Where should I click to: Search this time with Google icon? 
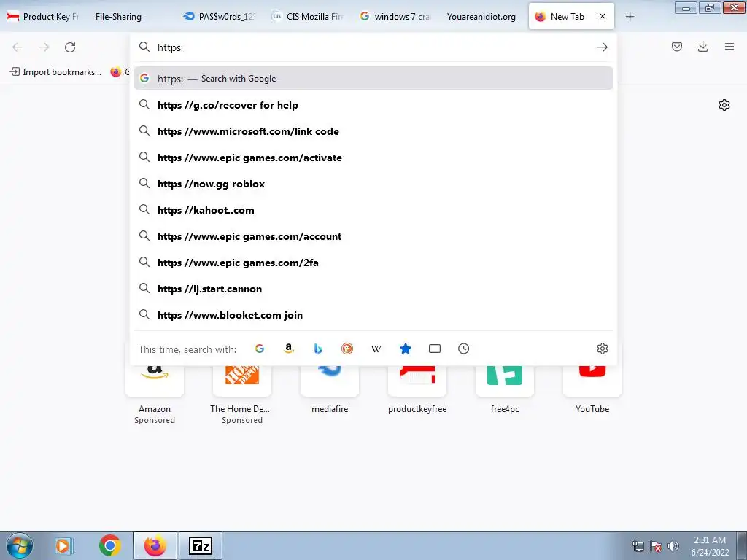pos(260,349)
